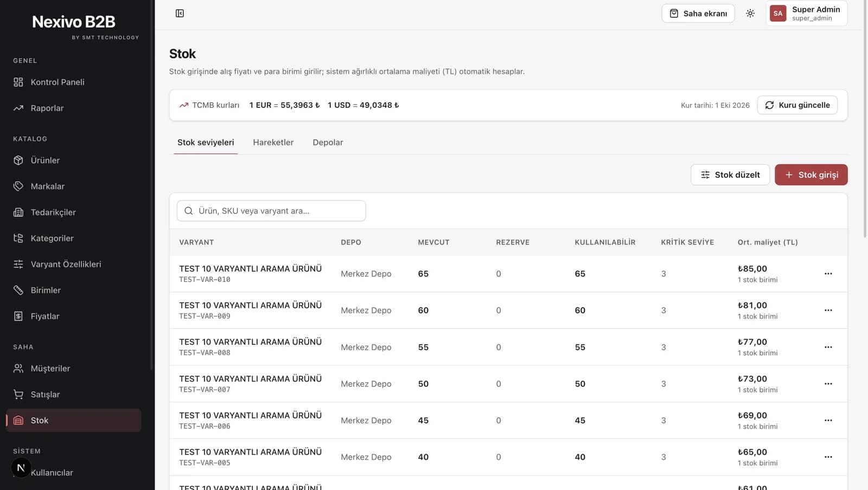Click the TCMB kurları trend icon

point(184,105)
